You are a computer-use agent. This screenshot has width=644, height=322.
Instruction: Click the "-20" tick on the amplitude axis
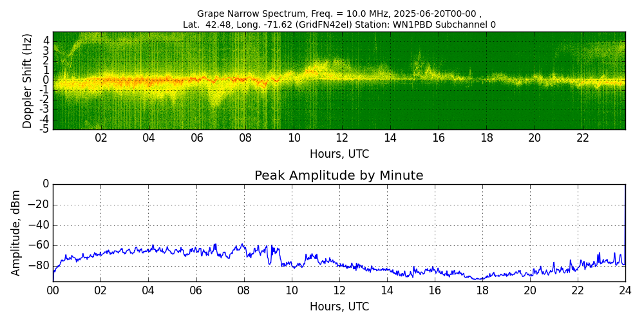39,205
